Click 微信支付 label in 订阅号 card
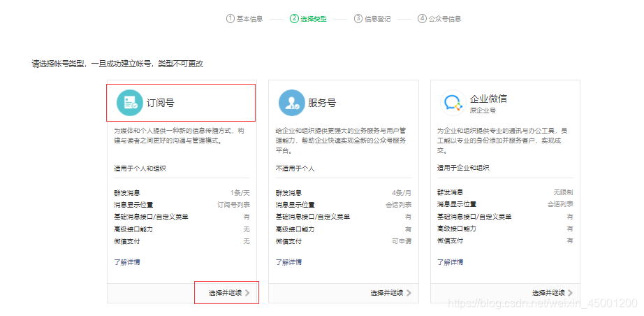644x316 pixels. [x=127, y=241]
